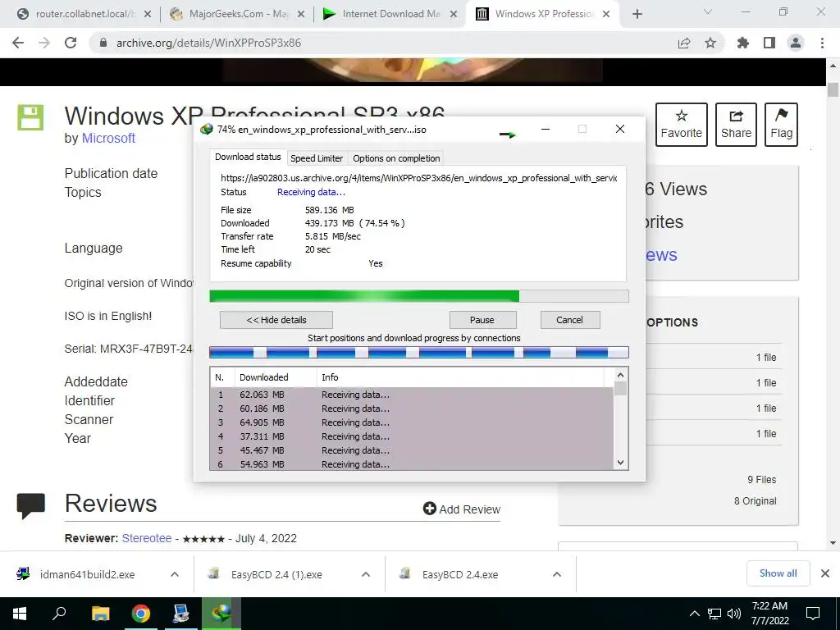The width and height of the screenshot is (840, 630).
Task: Open the Download status tab in IDM
Action: 248,157
